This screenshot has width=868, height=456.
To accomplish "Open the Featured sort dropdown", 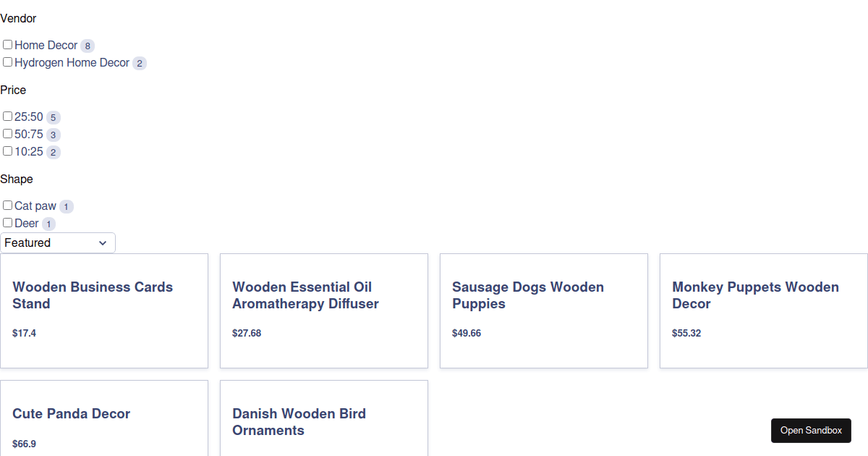I will click(58, 243).
